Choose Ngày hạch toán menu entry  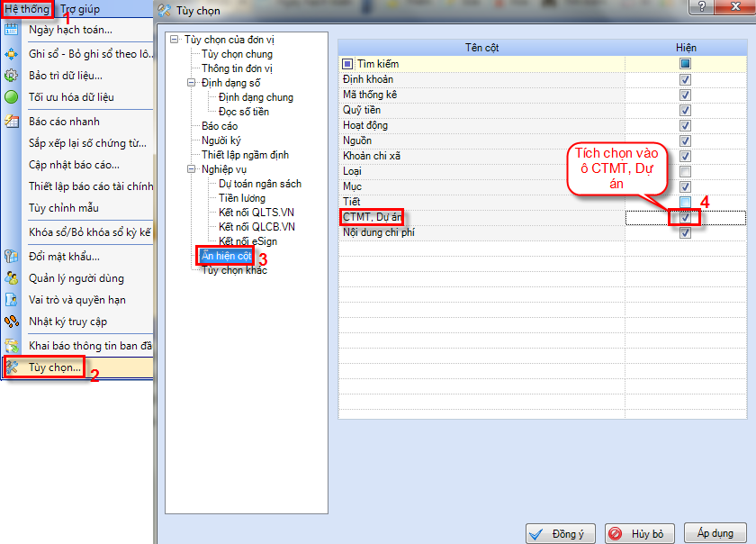click(70, 30)
